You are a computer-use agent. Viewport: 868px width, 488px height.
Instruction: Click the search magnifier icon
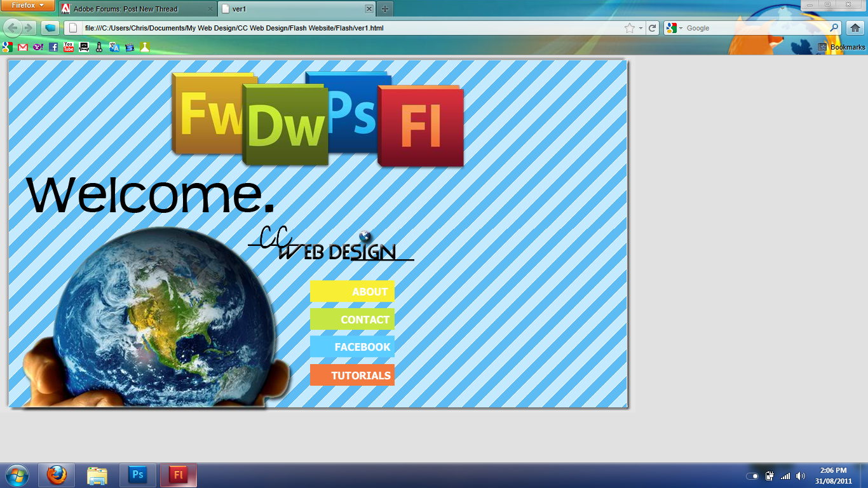click(x=833, y=28)
